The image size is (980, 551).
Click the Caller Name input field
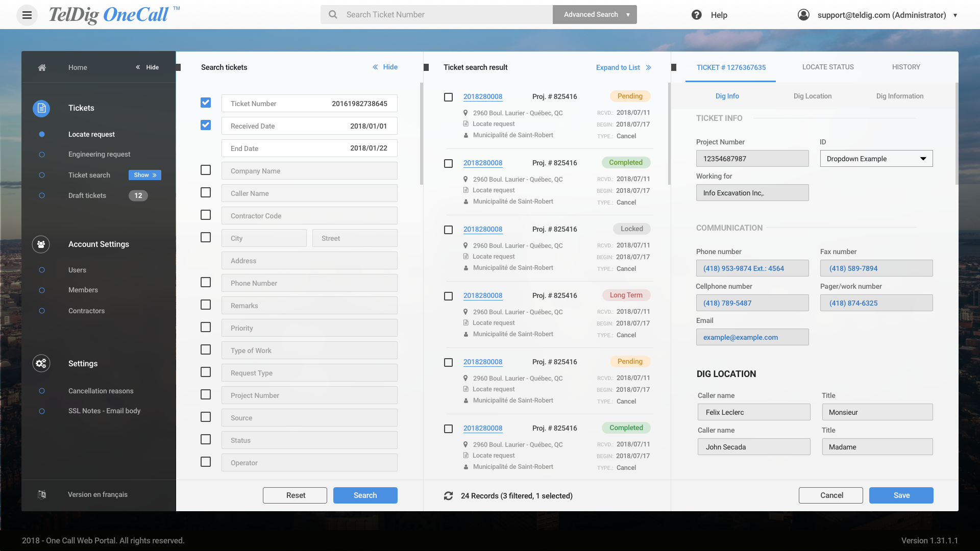click(309, 193)
